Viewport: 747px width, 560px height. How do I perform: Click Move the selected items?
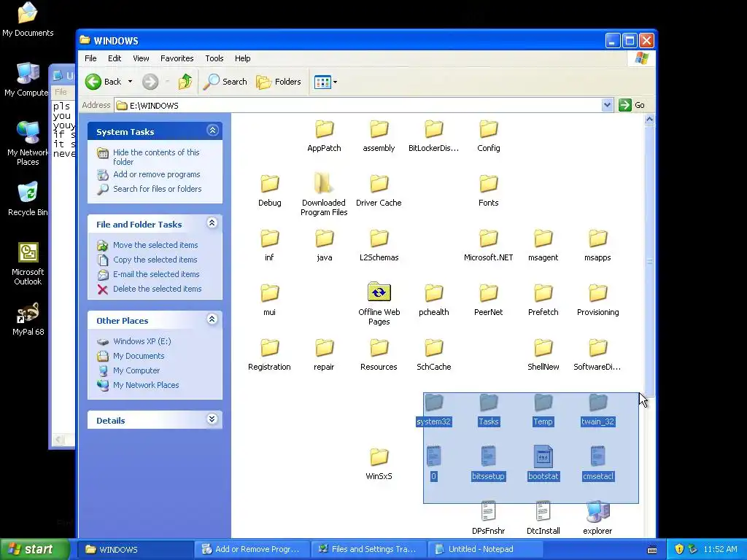[155, 245]
